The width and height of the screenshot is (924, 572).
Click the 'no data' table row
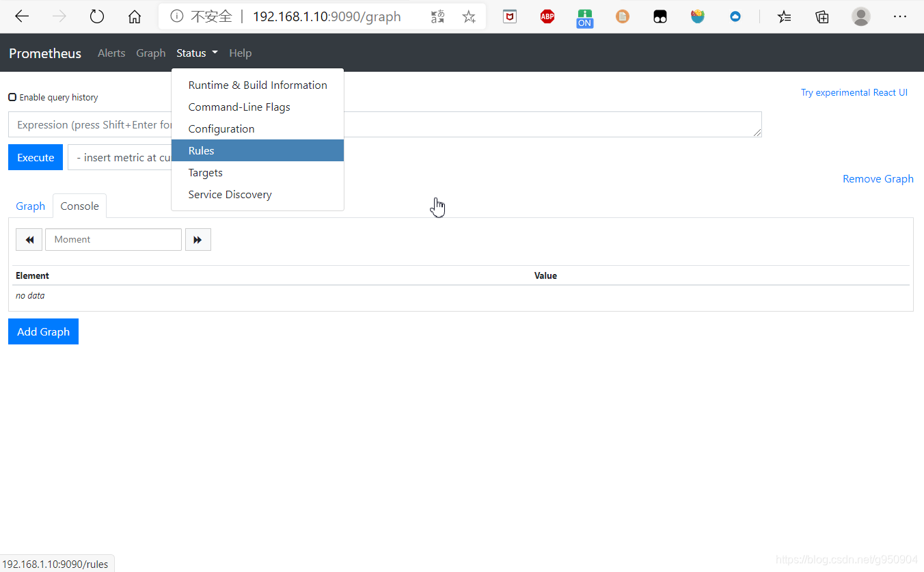(x=461, y=296)
